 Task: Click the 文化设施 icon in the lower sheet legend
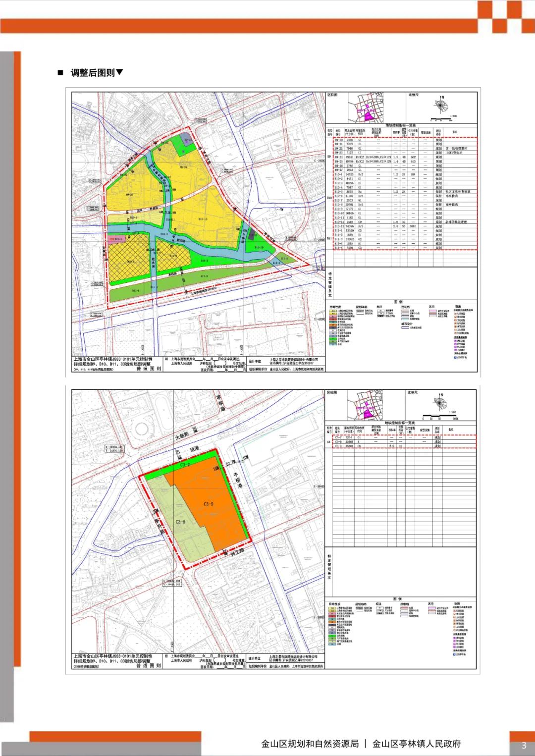pyautogui.click(x=454, y=617)
